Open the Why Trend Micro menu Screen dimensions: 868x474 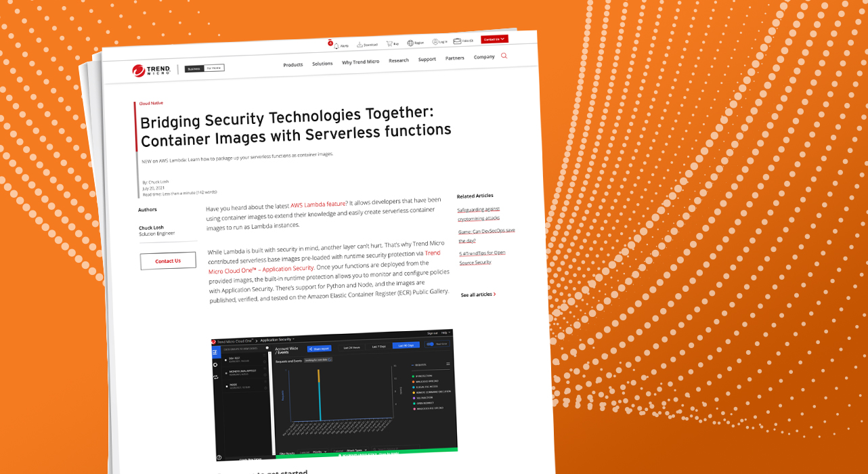click(x=361, y=62)
